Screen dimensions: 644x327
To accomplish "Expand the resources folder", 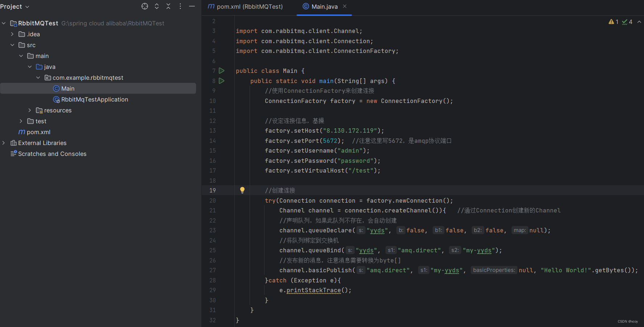I will 30,110.
